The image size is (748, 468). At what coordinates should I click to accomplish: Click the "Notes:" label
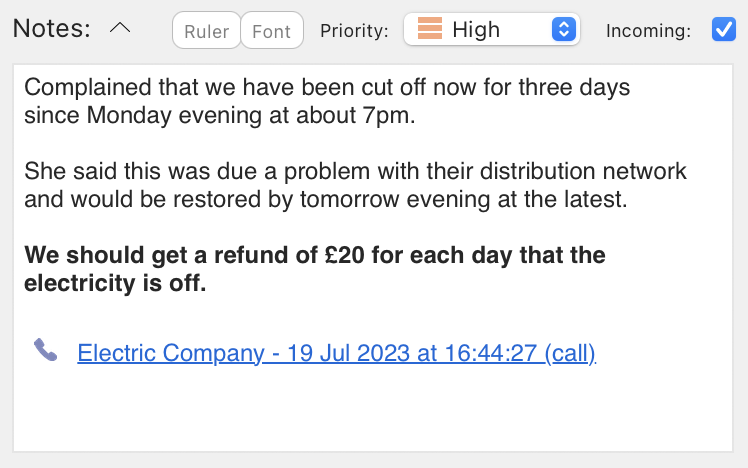click(x=52, y=30)
